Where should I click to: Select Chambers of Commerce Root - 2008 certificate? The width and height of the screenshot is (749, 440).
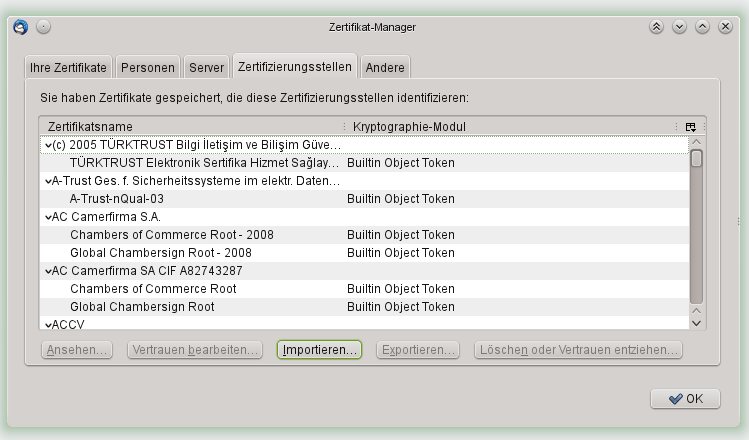(x=171, y=235)
